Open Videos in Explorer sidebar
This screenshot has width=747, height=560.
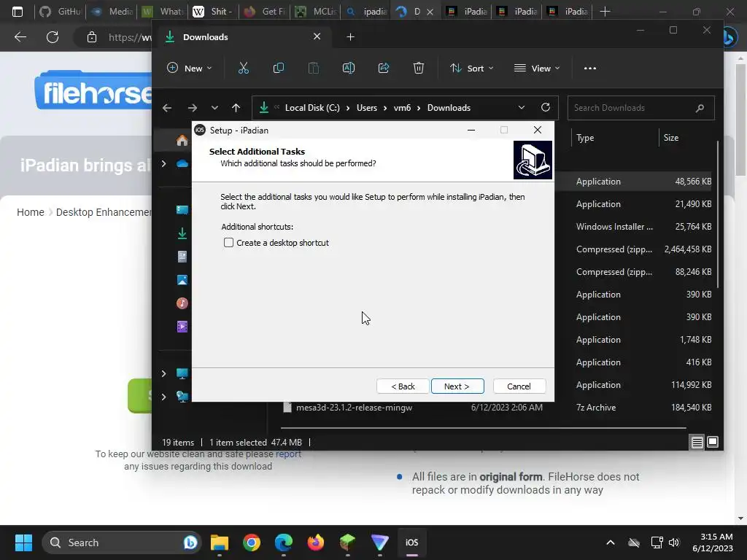pyautogui.click(x=182, y=327)
